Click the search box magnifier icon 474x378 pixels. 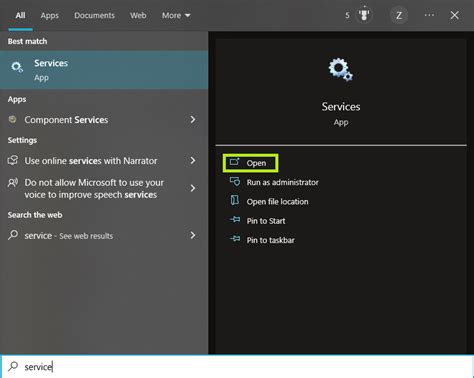(13, 366)
